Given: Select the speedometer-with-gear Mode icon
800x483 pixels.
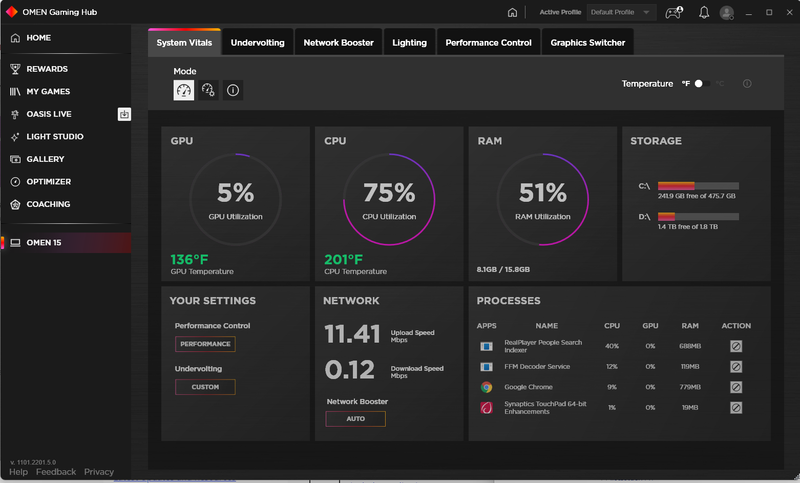Looking at the screenshot, I should point(208,90).
